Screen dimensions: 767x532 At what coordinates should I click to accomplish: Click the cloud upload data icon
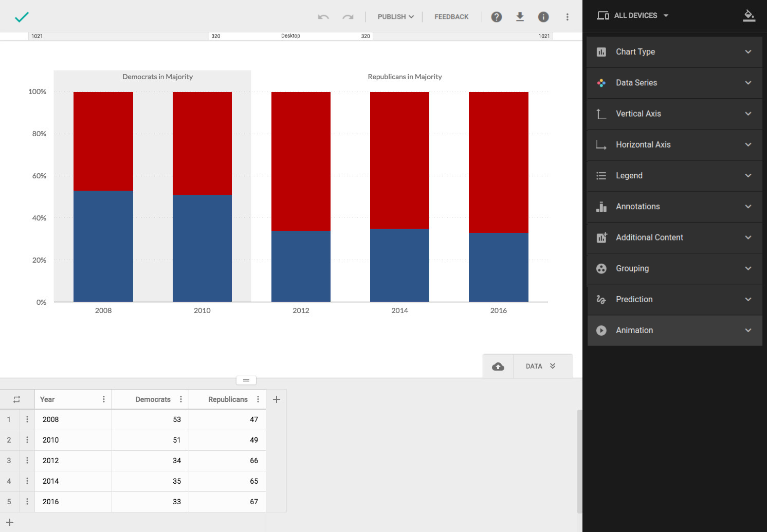(x=498, y=366)
